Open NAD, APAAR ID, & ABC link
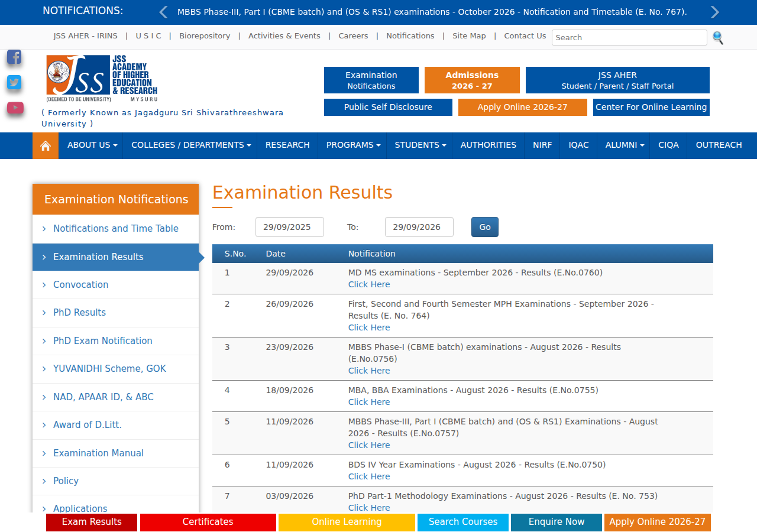Viewport: 757px width, 532px height. coord(116,397)
